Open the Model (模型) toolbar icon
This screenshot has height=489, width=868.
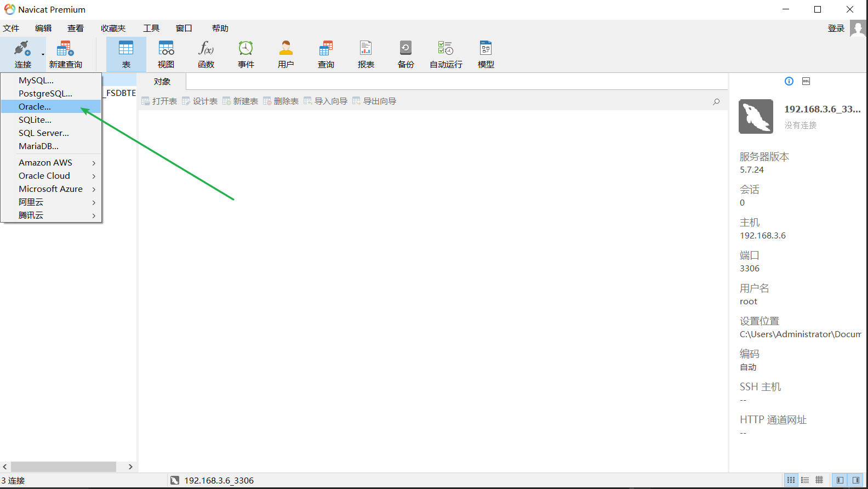[x=486, y=54]
